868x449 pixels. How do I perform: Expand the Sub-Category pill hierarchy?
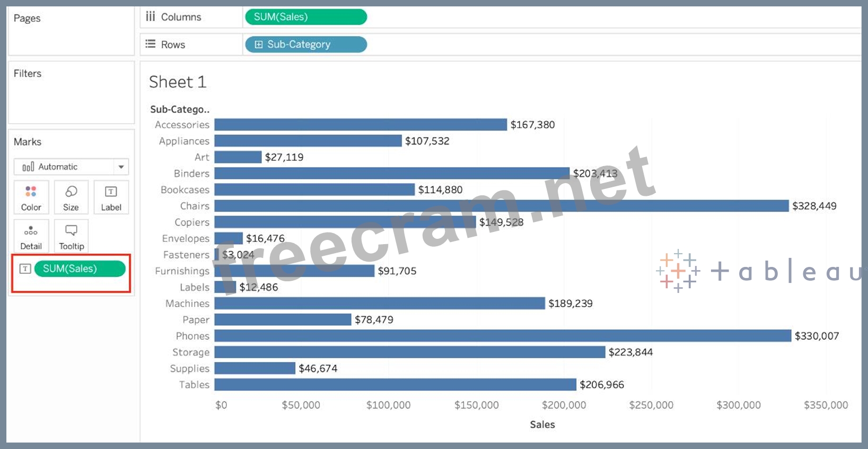pos(259,45)
